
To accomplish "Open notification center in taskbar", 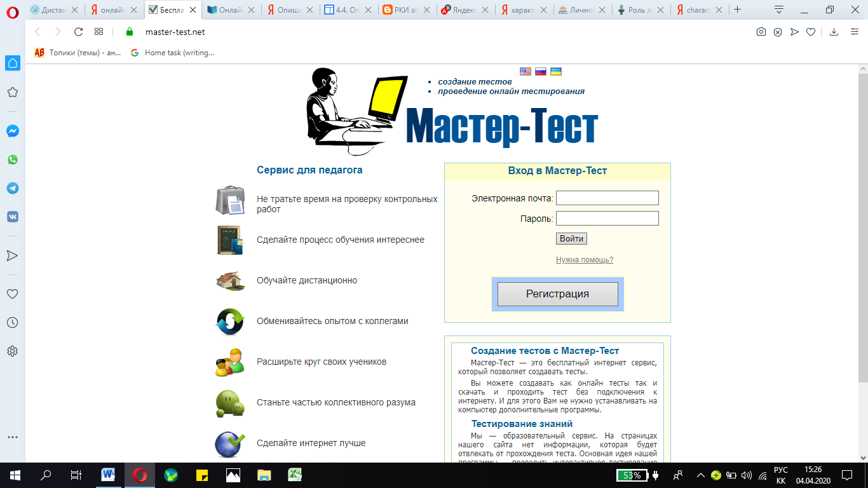I will (846, 475).
